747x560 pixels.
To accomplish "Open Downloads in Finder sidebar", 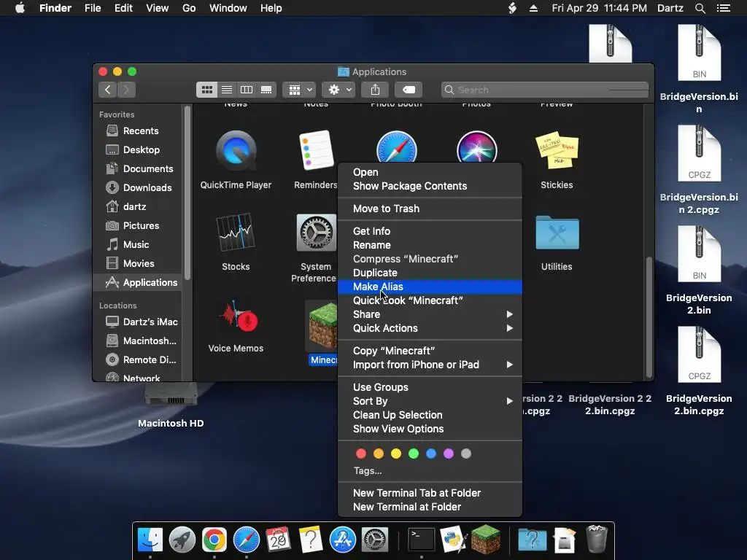I will point(138,187).
